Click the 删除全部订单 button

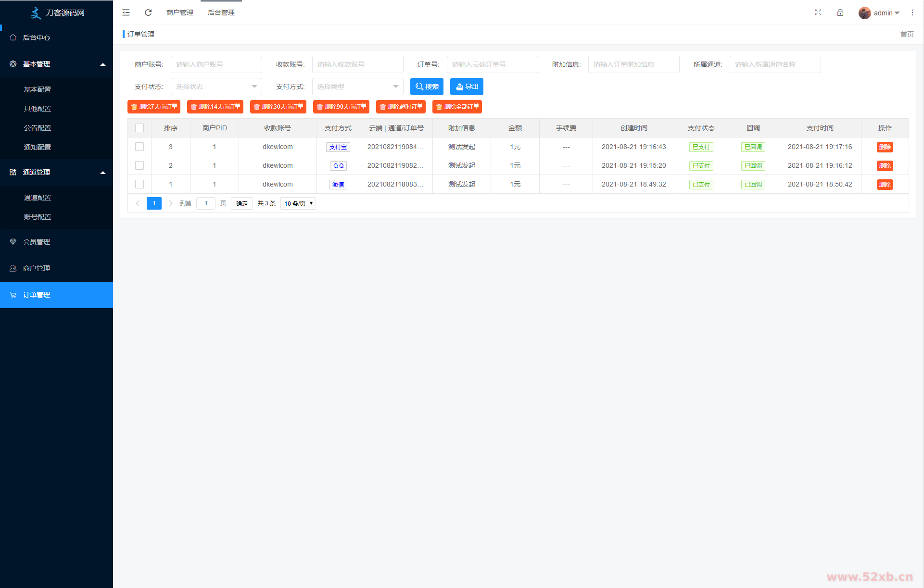[x=457, y=107]
